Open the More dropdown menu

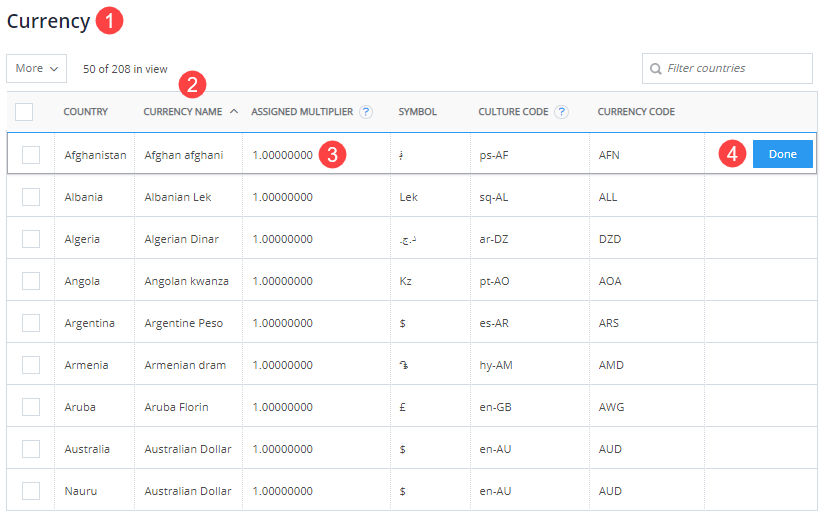coord(37,69)
